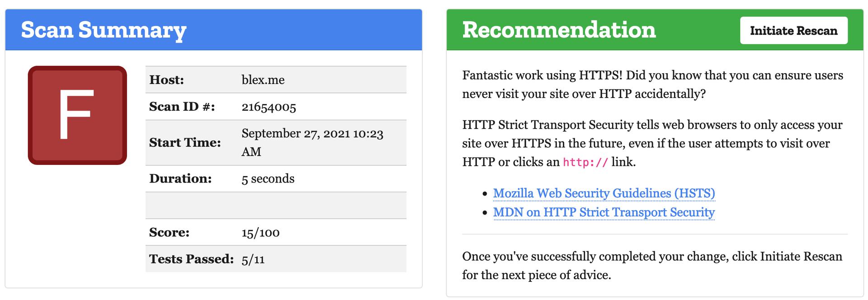Click the pink http:// code text
The width and height of the screenshot is (868, 300).
click(x=585, y=162)
